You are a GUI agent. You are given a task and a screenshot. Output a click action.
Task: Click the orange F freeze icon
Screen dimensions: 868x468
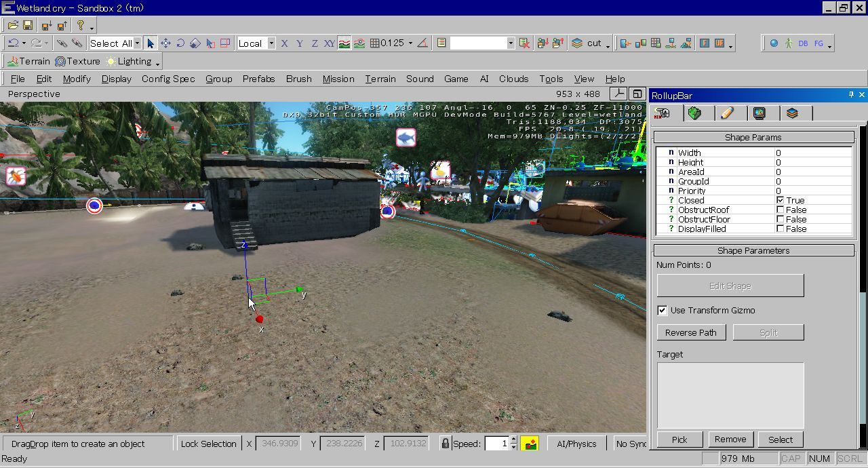click(x=704, y=43)
